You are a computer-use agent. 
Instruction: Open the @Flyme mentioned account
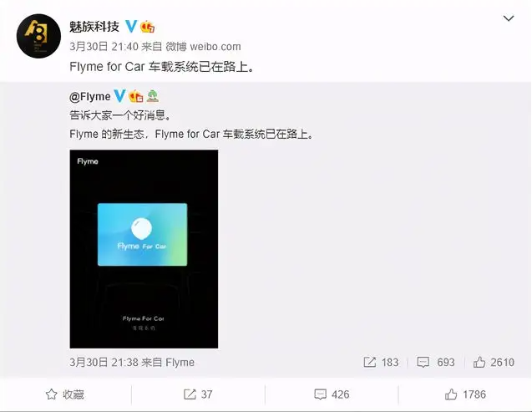tap(90, 97)
